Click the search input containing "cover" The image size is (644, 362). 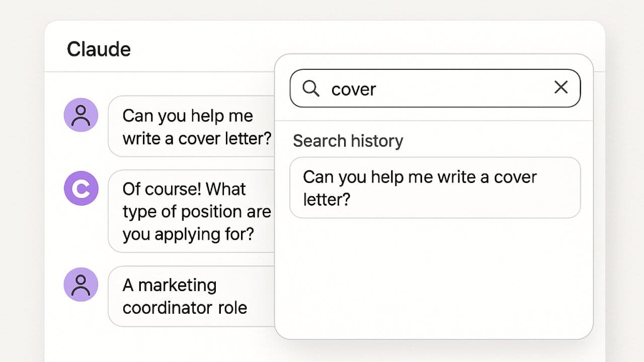coord(435,88)
